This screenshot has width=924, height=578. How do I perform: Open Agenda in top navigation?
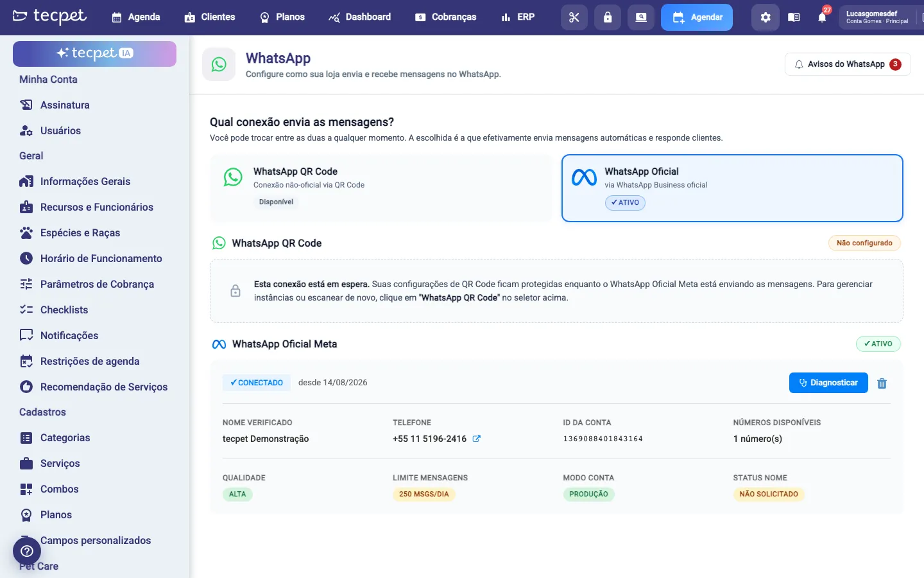pos(135,17)
